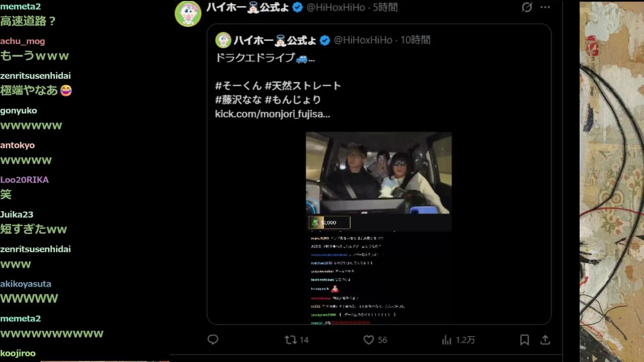Open the 10時間 timestamp of quoted tweet
Image resolution: width=644 pixels, height=362 pixels.
(x=415, y=40)
